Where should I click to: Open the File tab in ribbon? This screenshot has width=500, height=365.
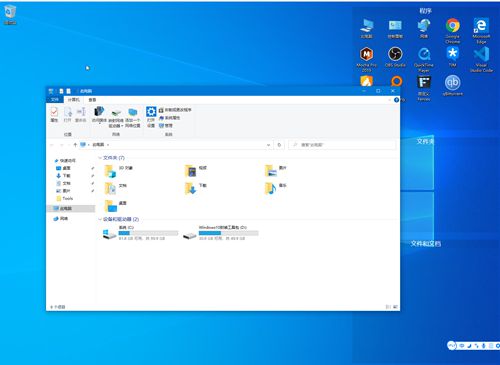55,100
